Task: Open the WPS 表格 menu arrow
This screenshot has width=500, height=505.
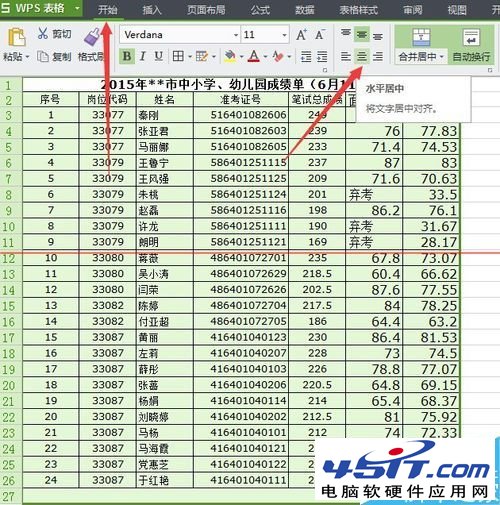Action: click(77, 8)
